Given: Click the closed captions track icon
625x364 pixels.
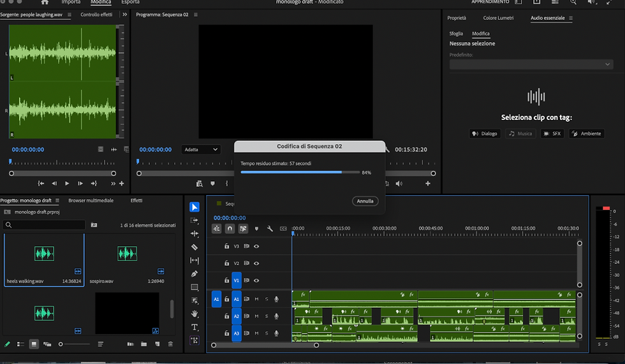Looking at the screenshot, I should (x=283, y=229).
